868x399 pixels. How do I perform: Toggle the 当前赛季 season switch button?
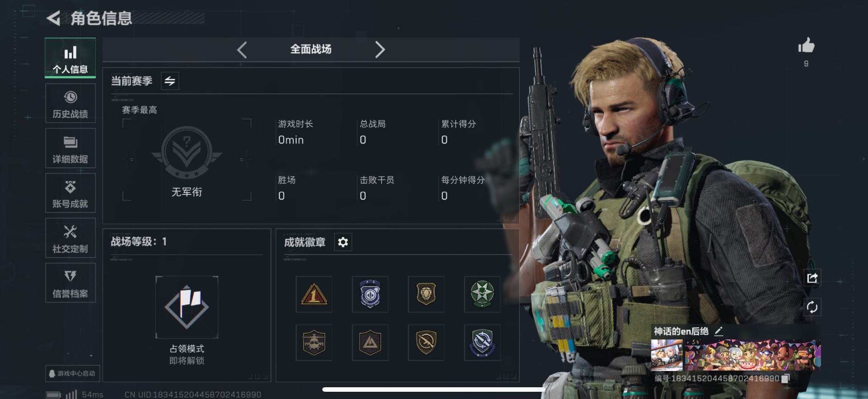(x=170, y=81)
